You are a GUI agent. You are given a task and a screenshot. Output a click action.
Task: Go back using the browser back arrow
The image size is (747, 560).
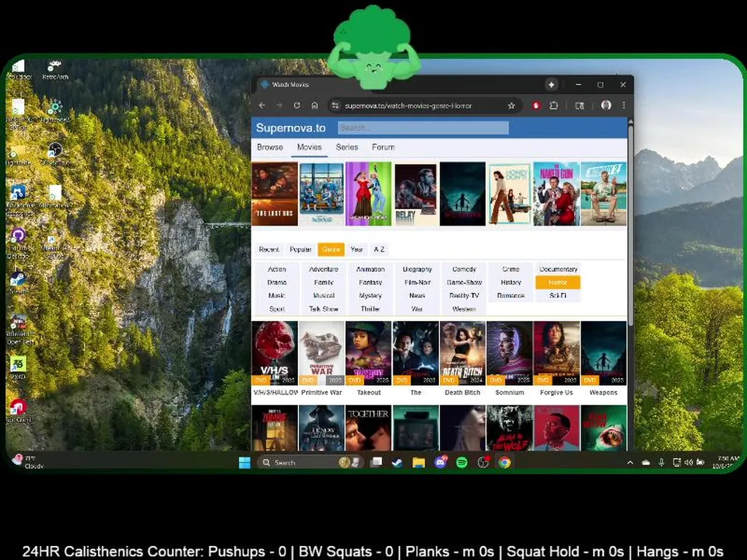click(262, 106)
